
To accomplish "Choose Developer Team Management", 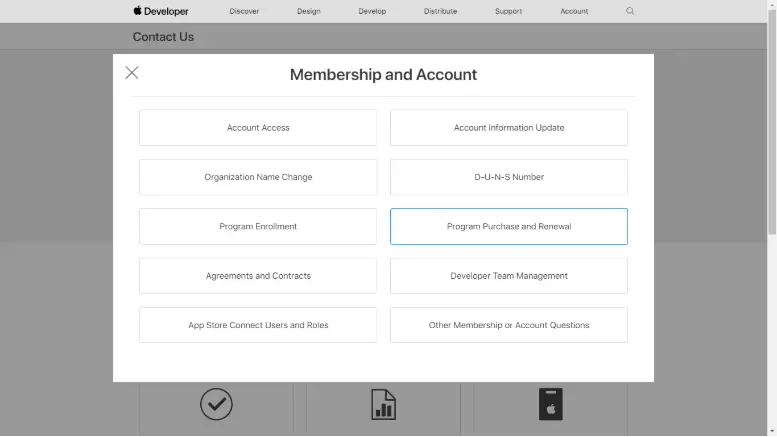I will tap(509, 275).
